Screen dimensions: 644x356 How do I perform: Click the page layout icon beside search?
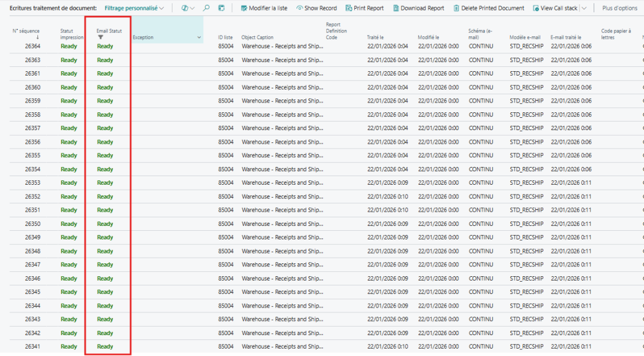[222, 8]
